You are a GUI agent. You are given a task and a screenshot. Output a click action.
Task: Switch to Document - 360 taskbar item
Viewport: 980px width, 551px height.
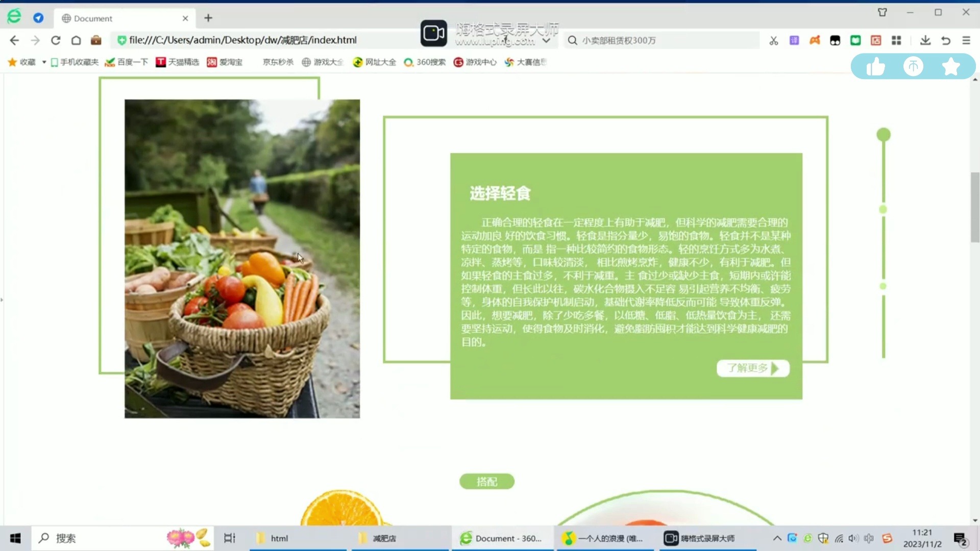[x=503, y=538]
